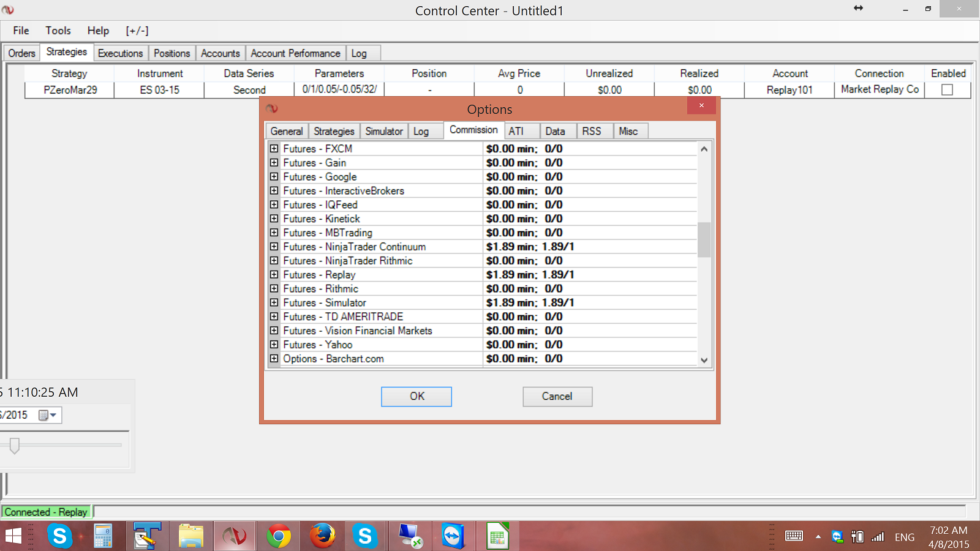Open the Windows Start menu

click(x=13, y=536)
